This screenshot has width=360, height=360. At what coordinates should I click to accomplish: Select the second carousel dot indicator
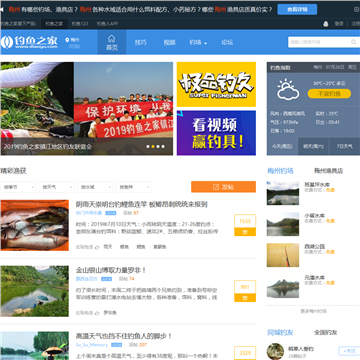click(153, 146)
